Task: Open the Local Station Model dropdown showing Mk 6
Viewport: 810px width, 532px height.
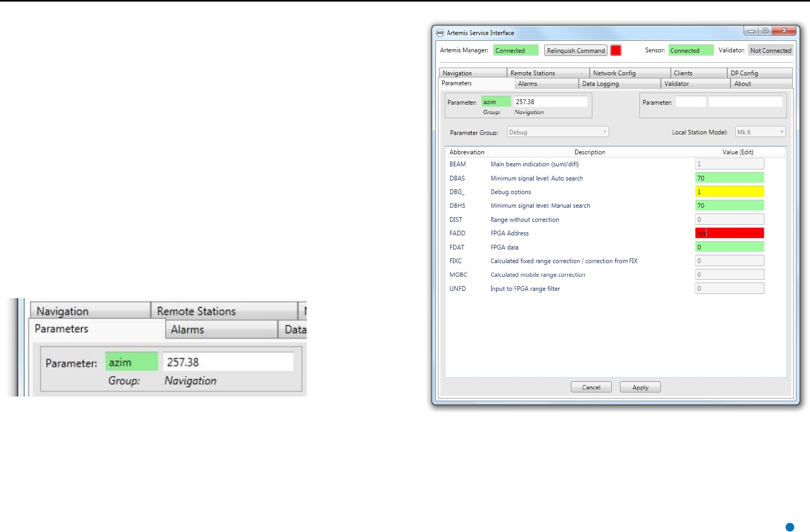Action: click(760, 132)
